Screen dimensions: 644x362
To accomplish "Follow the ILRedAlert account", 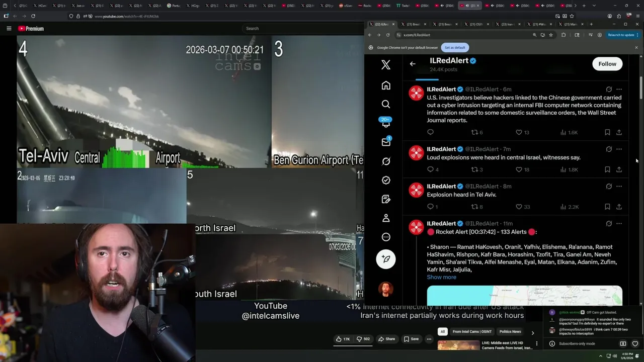I will click(607, 64).
